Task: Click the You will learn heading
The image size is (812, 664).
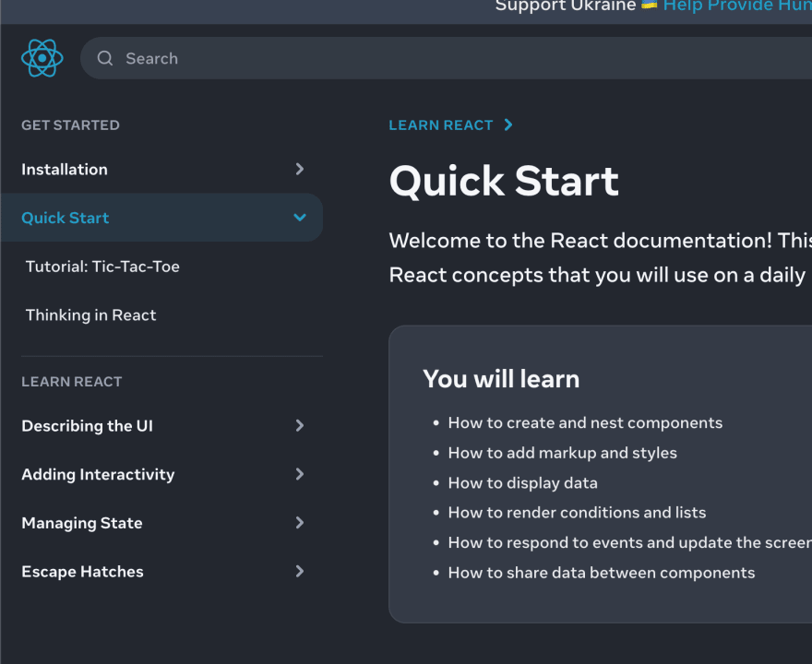Action: [501, 379]
